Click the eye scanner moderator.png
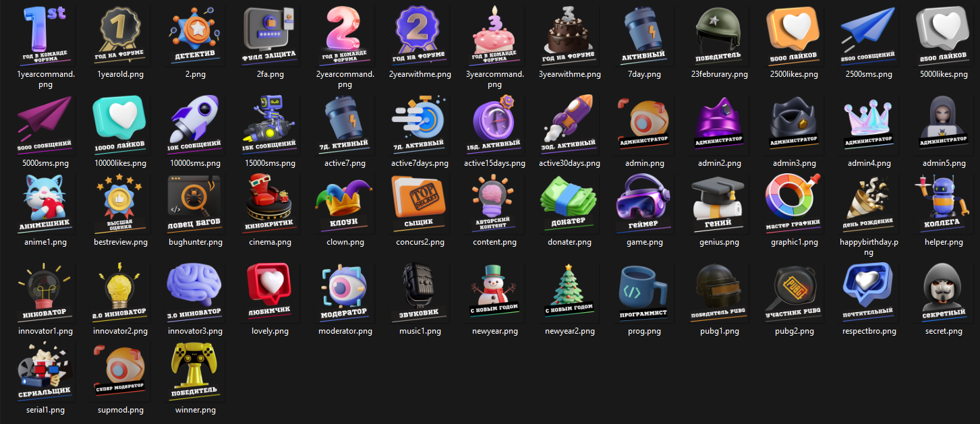 [x=345, y=293]
